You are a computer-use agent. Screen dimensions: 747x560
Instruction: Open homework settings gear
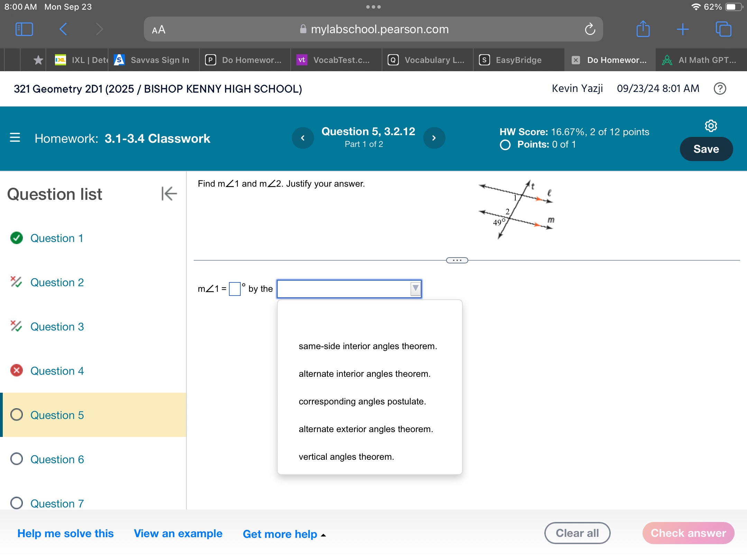coord(711,126)
